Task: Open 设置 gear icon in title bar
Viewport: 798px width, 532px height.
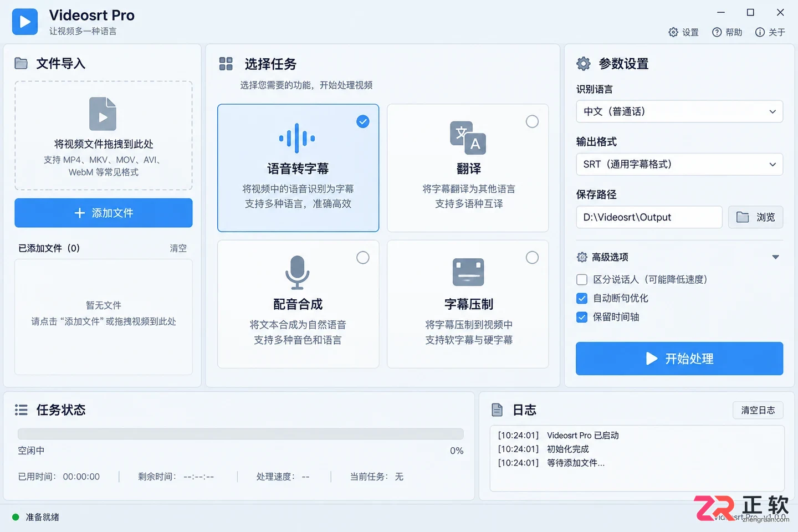Action: coord(673,32)
